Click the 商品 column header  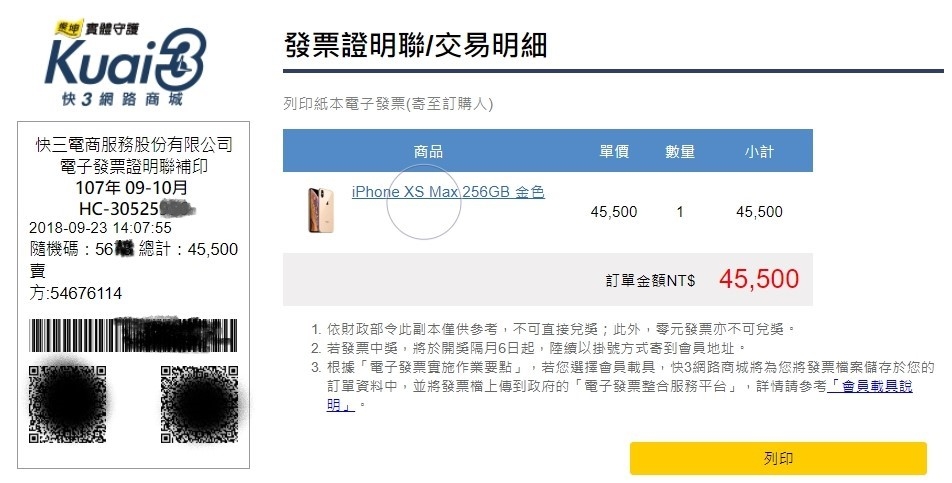428,151
